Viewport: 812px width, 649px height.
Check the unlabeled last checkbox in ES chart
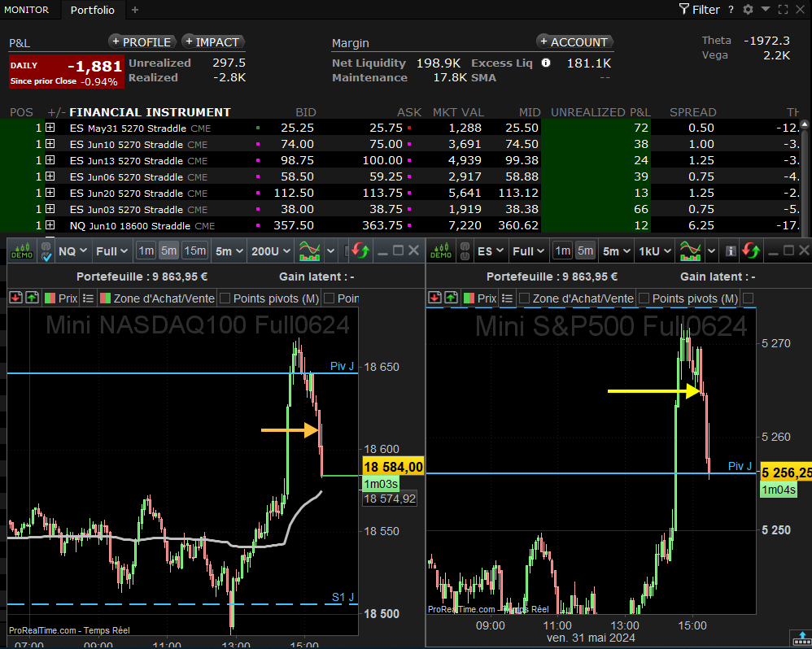coord(748,298)
